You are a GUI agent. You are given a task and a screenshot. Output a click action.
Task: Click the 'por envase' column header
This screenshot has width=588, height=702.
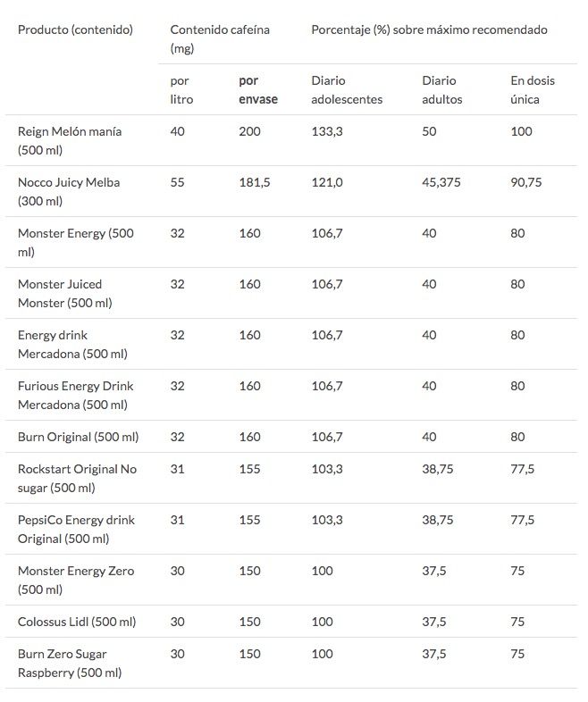(x=258, y=89)
